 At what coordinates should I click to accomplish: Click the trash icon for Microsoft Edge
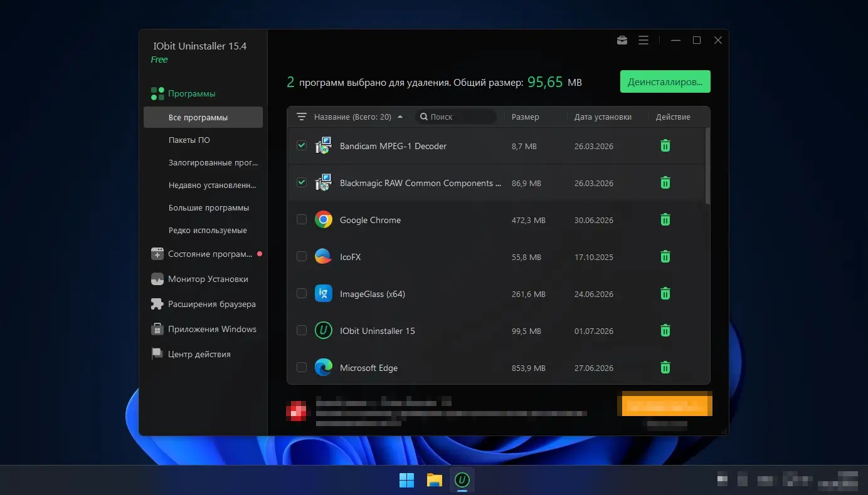(x=665, y=368)
